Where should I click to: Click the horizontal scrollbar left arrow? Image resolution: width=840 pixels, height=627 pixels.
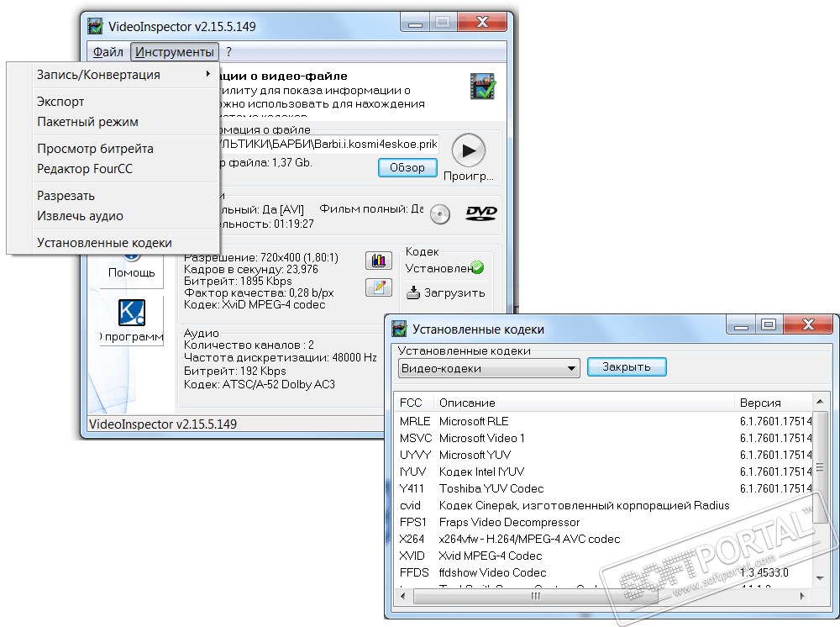(x=403, y=596)
